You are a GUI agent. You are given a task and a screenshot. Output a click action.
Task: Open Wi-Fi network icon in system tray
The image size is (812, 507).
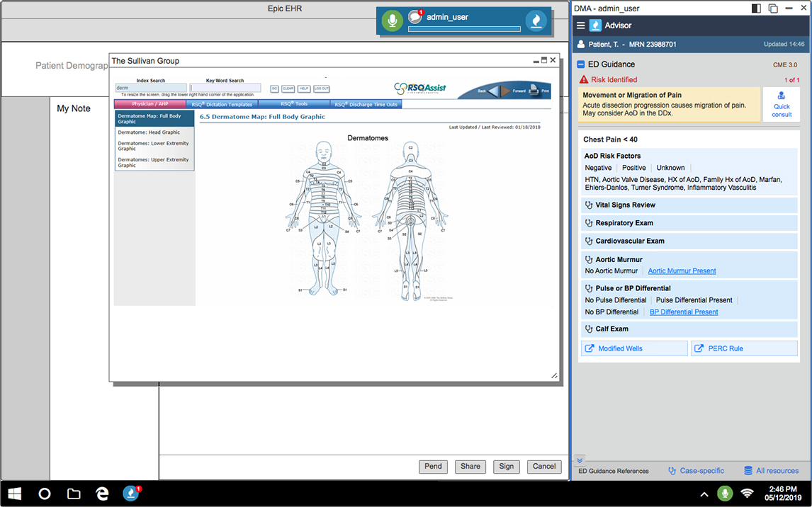pos(747,494)
